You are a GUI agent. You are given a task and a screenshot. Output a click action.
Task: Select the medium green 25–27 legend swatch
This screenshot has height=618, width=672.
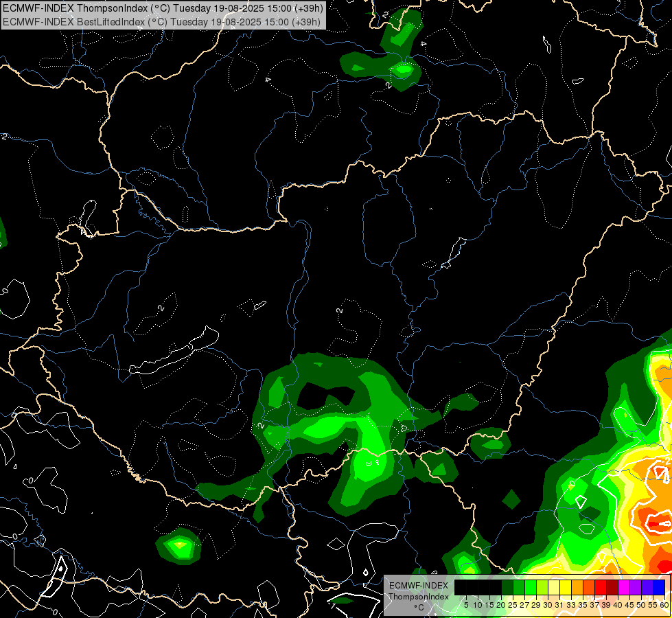[x=518, y=587]
